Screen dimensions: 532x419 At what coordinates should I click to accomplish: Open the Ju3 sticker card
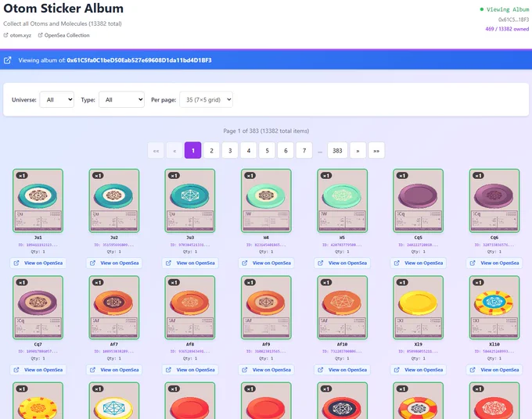point(190,201)
